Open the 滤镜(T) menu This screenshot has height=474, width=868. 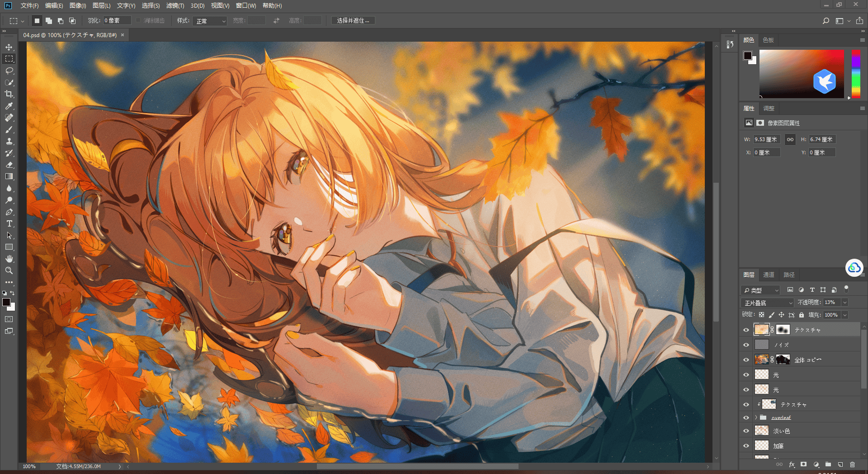(x=175, y=5)
